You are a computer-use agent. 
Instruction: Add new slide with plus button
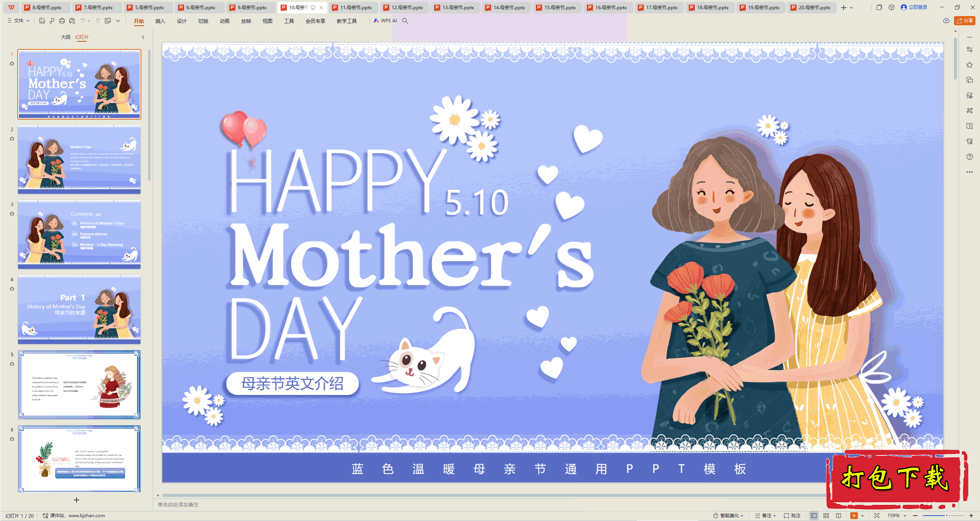[x=77, y=500]
